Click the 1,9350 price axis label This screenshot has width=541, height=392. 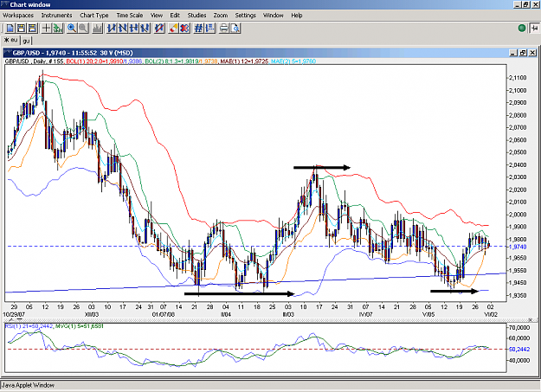click(x=518, y=295)
